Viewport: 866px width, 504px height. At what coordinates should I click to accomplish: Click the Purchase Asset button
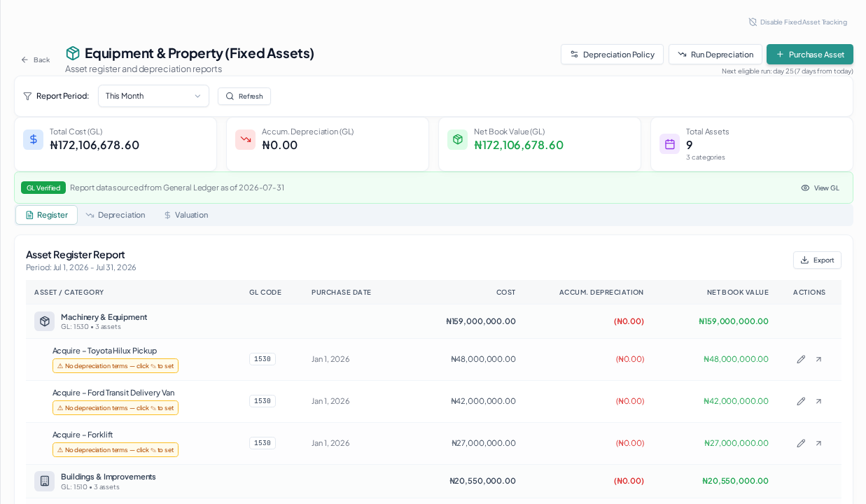click(809, 55)
